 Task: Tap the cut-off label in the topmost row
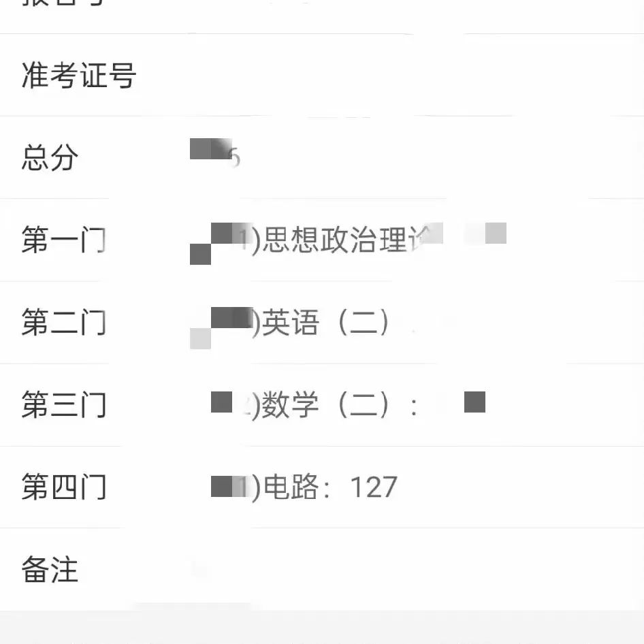click(x=64, y=3)
